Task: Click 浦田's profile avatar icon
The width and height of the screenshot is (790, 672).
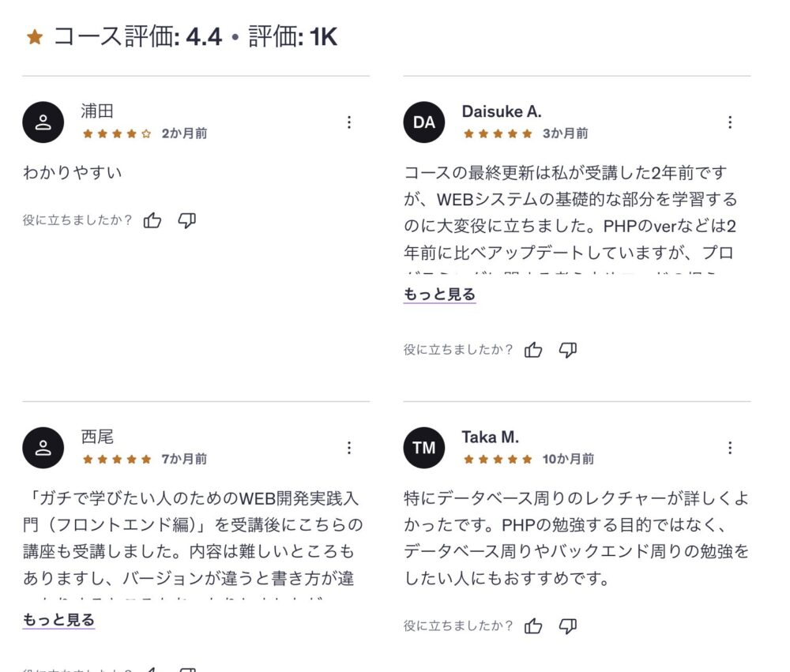Action: click(x=43, y=122)
